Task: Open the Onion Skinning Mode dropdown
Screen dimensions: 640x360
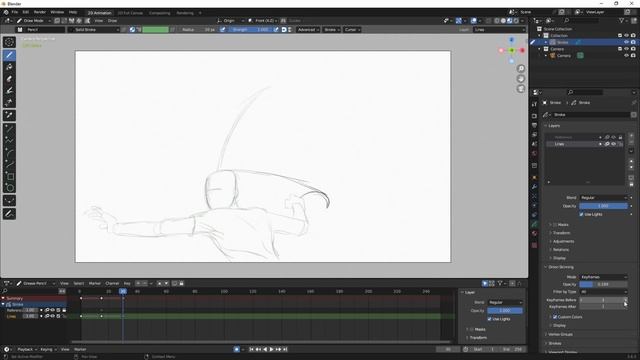Action: (x=603, y=277)
